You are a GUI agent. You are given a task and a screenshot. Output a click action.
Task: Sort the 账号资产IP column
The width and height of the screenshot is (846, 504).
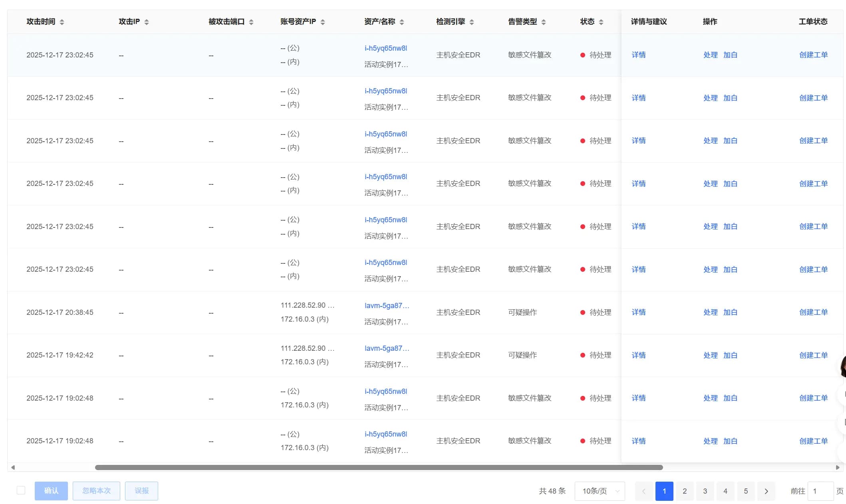click(x=322, y=22)
